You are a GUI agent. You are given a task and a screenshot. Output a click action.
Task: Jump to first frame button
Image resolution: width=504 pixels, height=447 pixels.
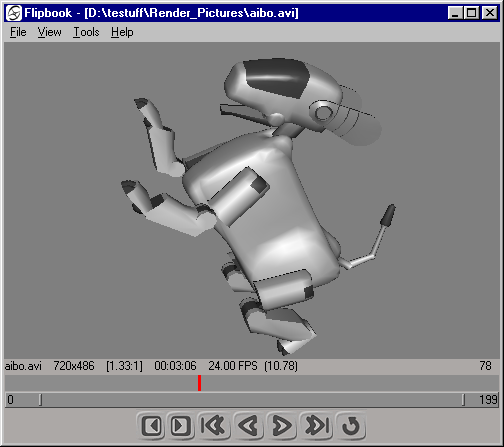click(x=214, y=425)
